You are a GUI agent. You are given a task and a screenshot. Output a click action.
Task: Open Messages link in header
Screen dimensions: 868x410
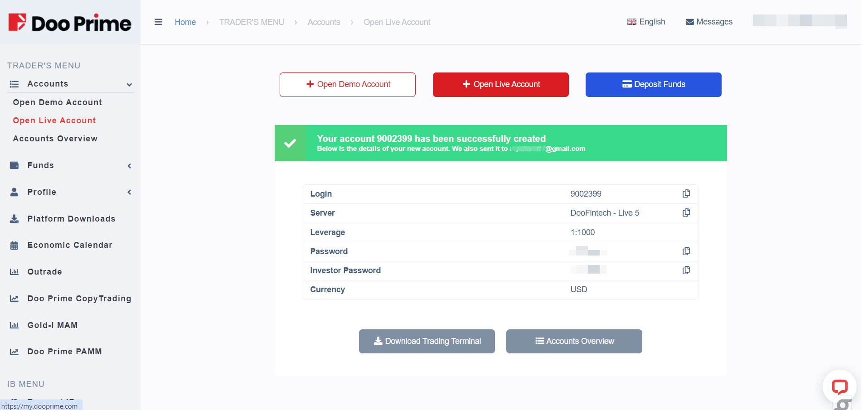tap(709, 22)
